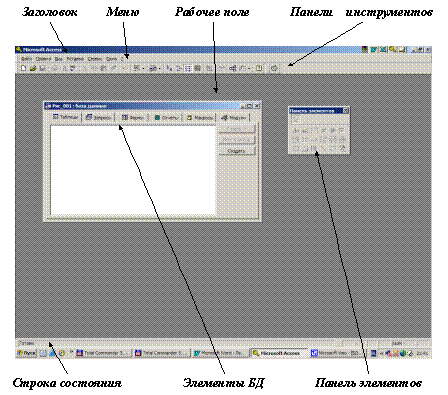Click the NUM indicator in status bar
The image size is (448, 395).
pyautogui.click(x=397, y=343)
